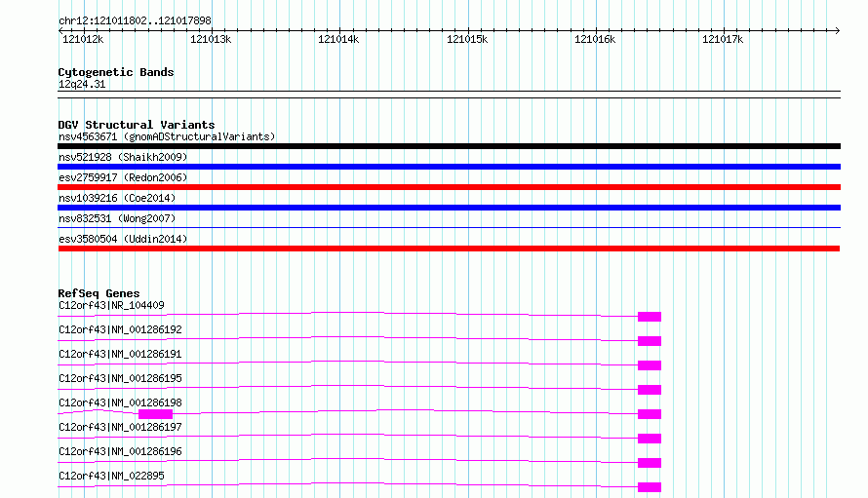Click the leftmost exon of NM_001286198
This screenshot has height=498, width=868.
coord(155,414)
